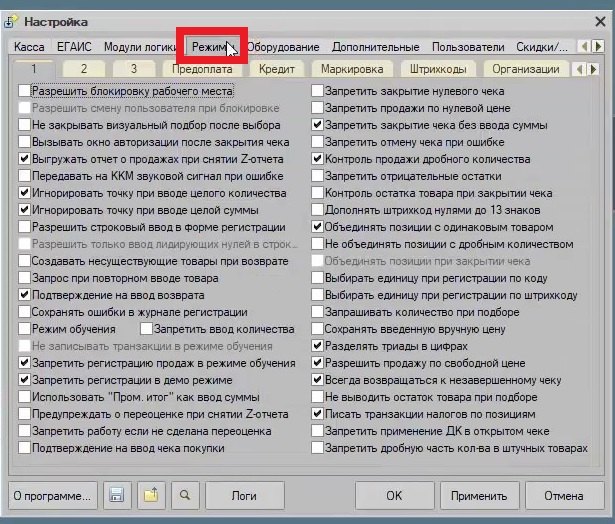Click the magnifying glass search icon
Screen dimensions: 615x524
[x=185, y=496]
